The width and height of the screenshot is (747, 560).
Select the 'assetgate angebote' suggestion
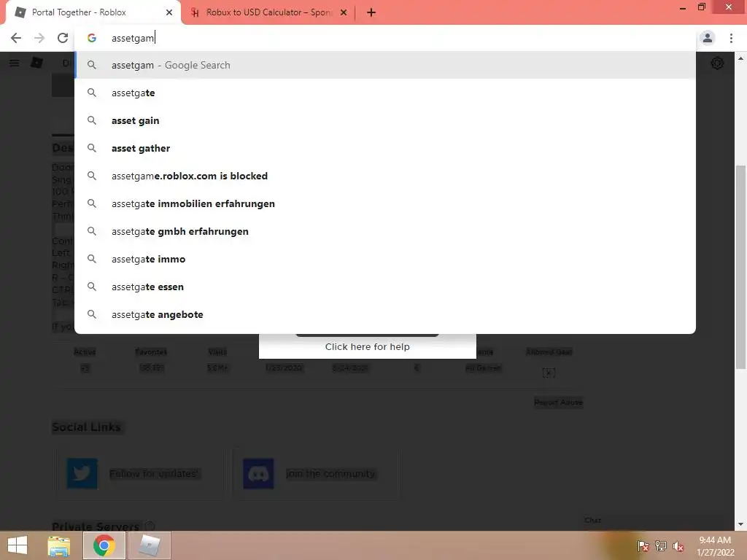click(385, 314)
